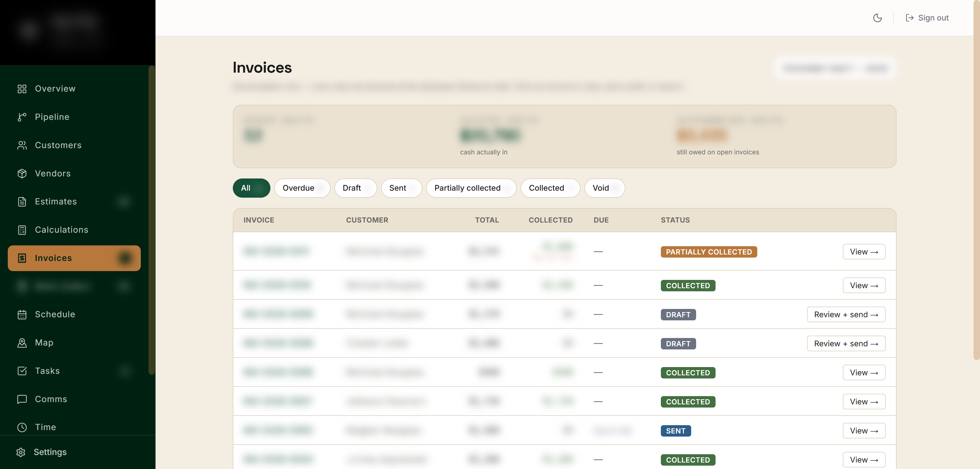Click the Schedule calendar icon
Viewport: 980px width, 469px height.
click(22, 314)
